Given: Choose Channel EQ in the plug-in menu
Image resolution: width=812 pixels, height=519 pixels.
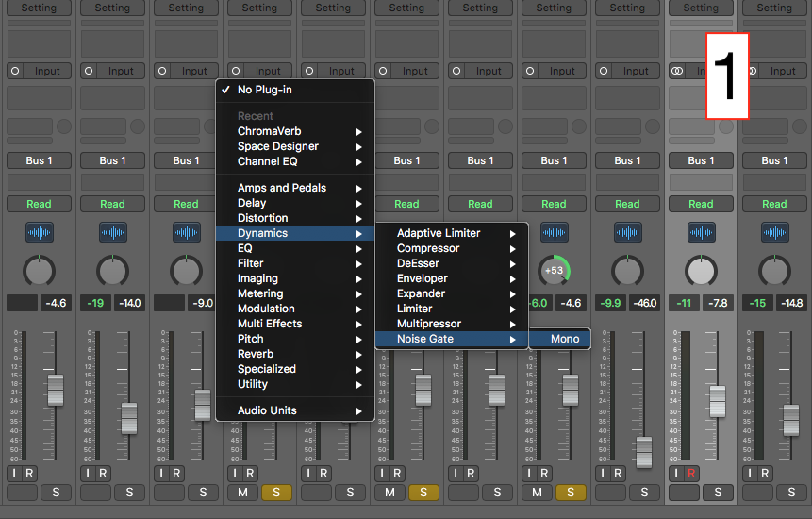Looking at the screenshot, I should coord(294,161).
